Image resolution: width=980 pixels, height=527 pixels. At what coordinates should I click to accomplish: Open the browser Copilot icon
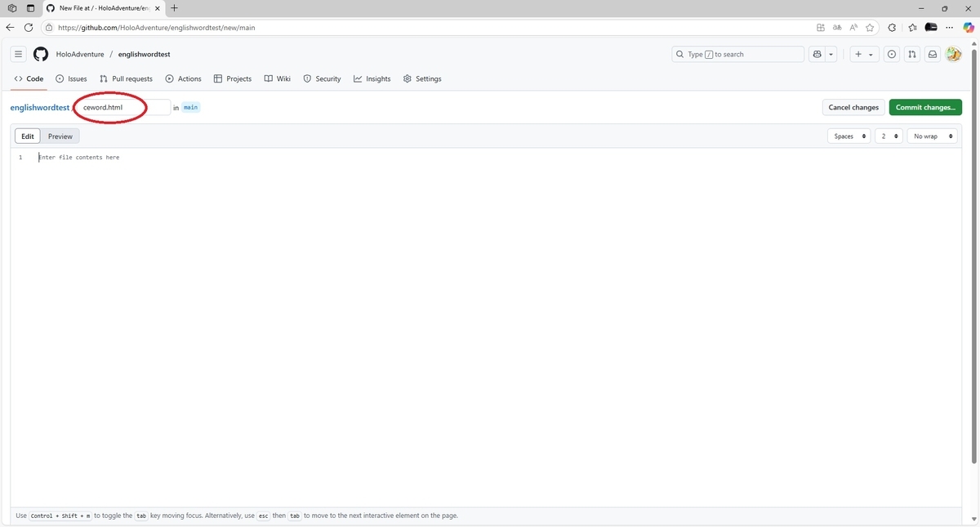pos(968,27)
